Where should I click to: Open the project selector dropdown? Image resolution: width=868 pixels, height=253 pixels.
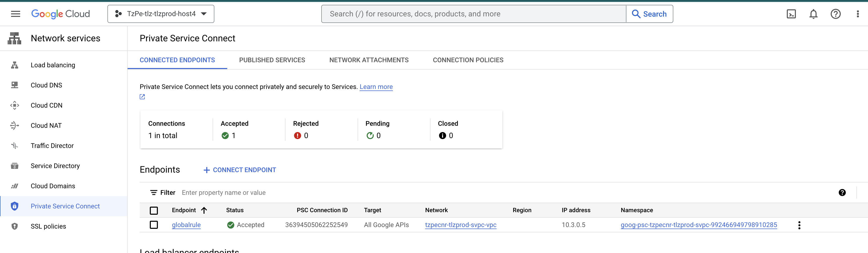(161, 14)
